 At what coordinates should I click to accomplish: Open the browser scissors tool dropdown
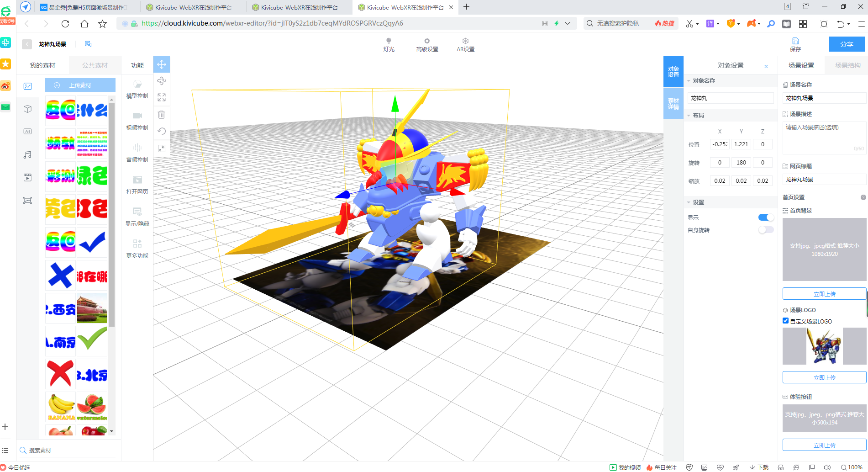point(698,24)
